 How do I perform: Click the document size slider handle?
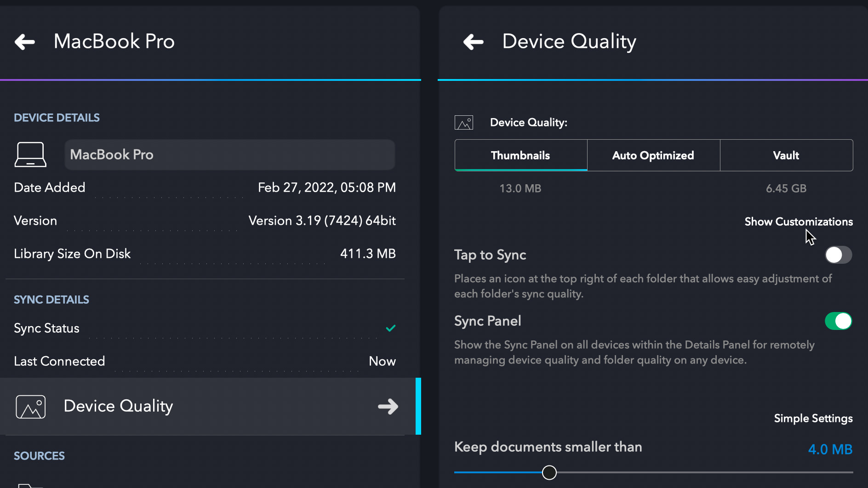(x=549, y=472)
